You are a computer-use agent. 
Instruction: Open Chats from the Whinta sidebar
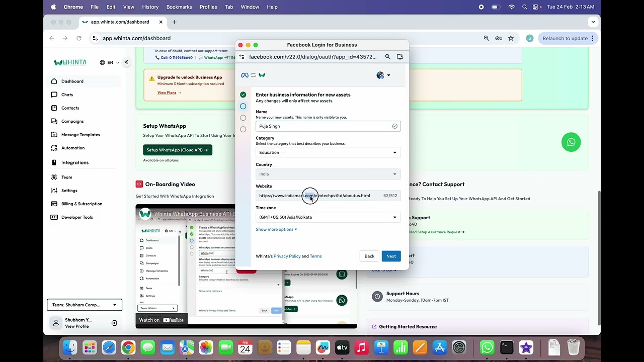tap(67, 95)
